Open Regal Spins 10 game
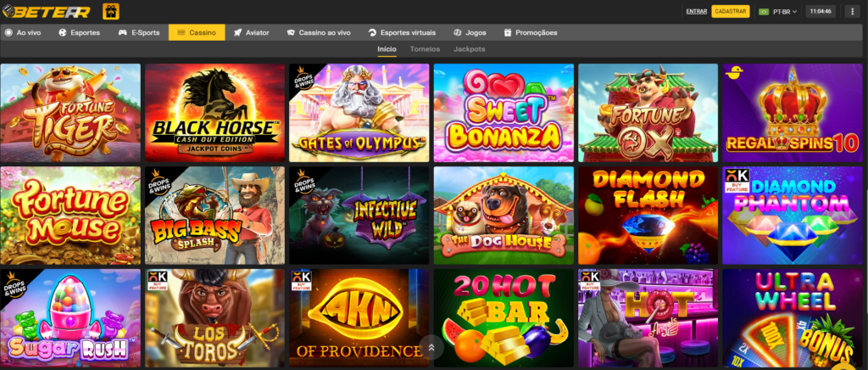Viewport: 868px width, 370px height. pyautogui.click(x=793, y=112)
